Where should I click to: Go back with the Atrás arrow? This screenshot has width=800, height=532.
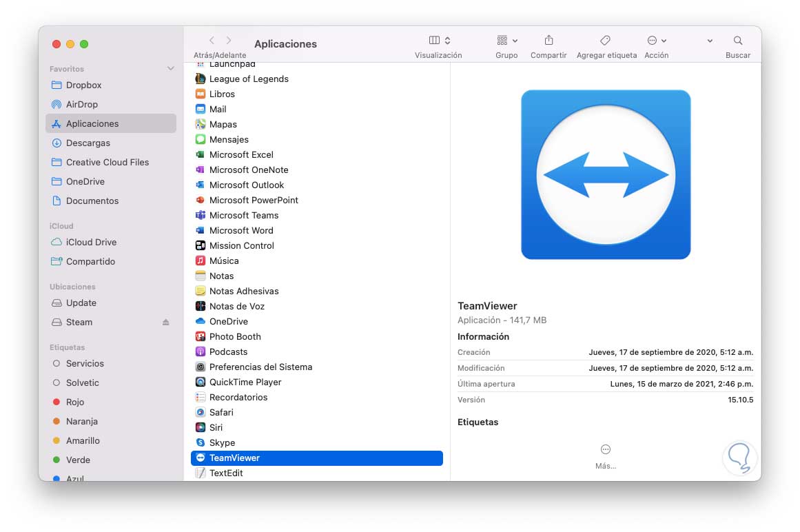point(212,40)
